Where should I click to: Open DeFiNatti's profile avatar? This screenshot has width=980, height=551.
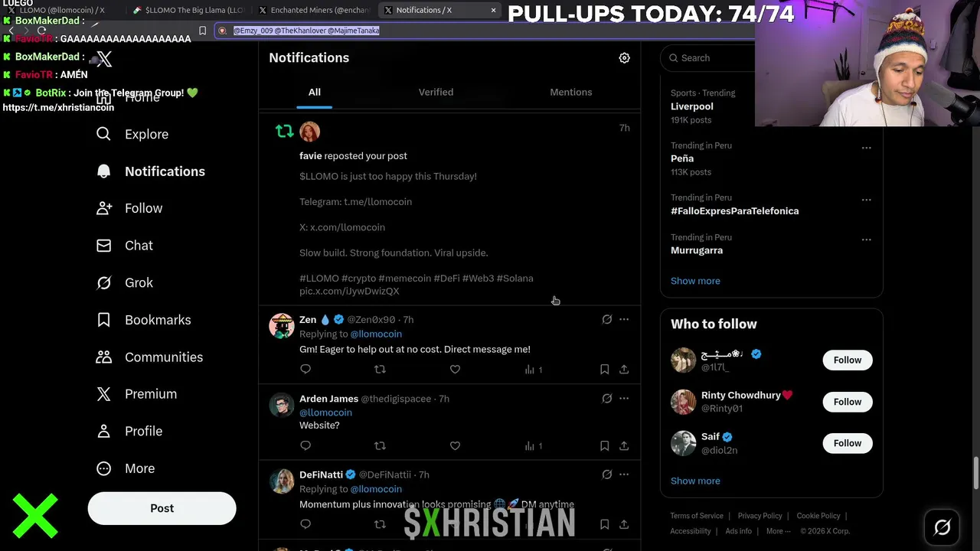282,481
